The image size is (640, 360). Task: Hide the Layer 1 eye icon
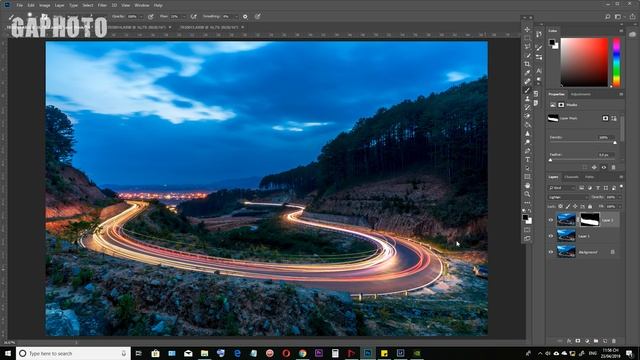(x=551, y=236)
